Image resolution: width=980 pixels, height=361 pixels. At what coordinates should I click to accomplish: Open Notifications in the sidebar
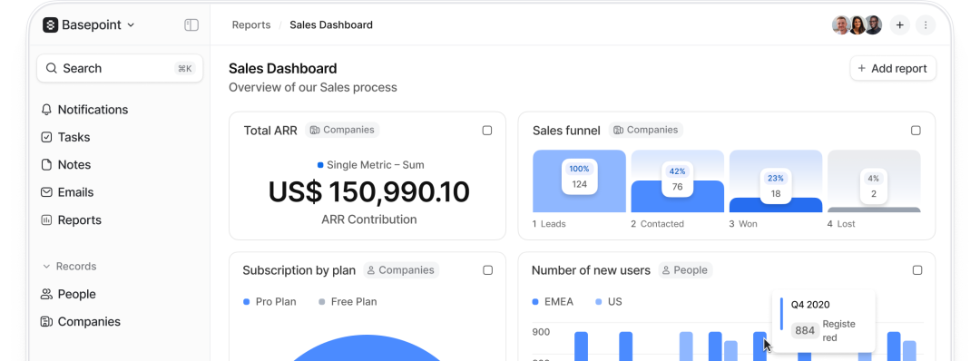click(x=93, y=110)
